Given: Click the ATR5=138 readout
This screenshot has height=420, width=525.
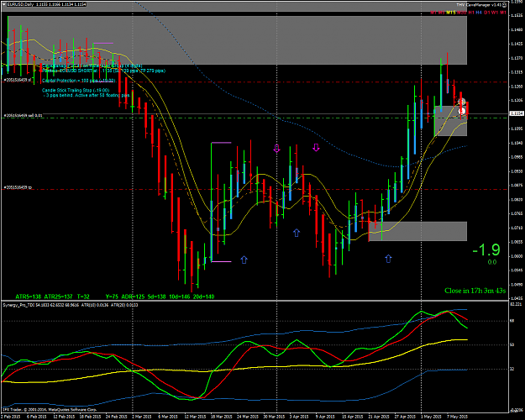Looking at the screenshot, I should pyautogui.click(x=28, y=297).
